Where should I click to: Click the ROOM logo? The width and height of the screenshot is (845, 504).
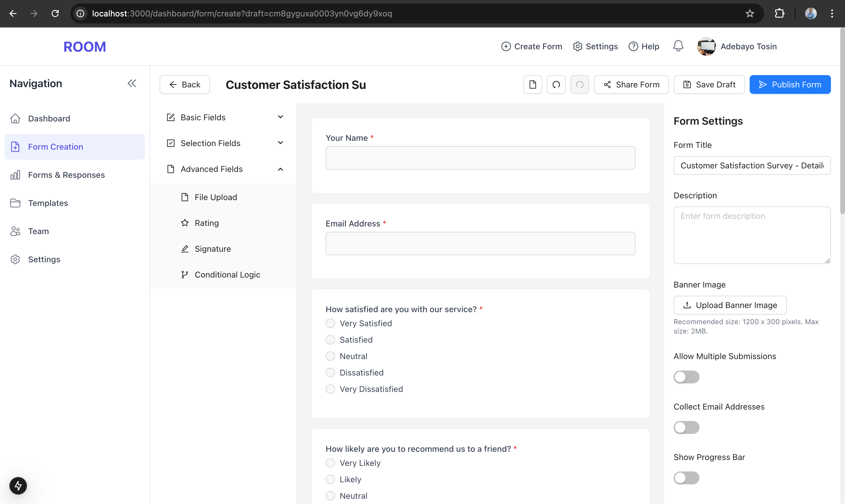[84, 47]
